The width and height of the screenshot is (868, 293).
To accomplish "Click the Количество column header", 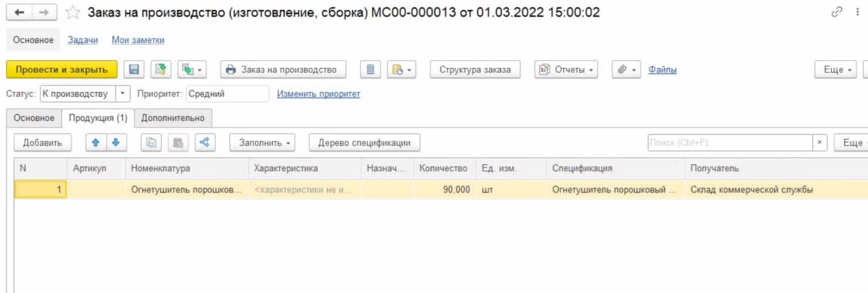I will [443, 168].
